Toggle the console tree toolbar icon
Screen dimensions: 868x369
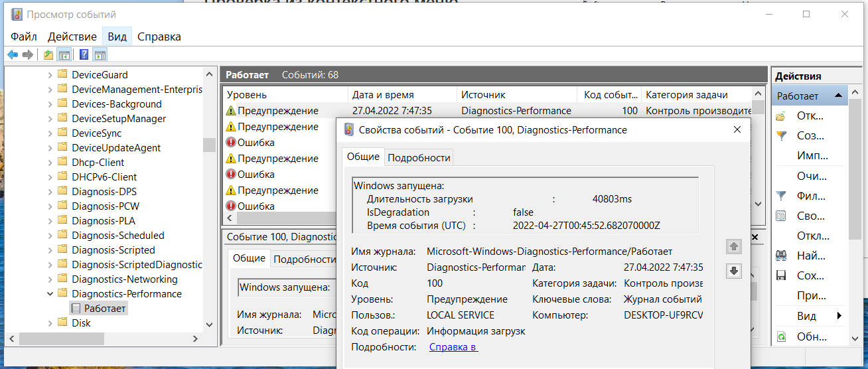point(64,54)
